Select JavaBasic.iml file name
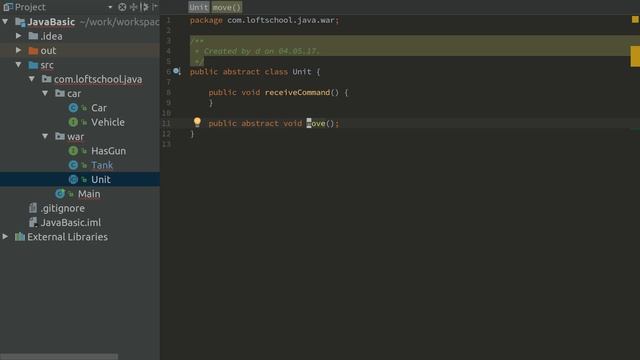This screenshot has width=640, height=360. 71,222
